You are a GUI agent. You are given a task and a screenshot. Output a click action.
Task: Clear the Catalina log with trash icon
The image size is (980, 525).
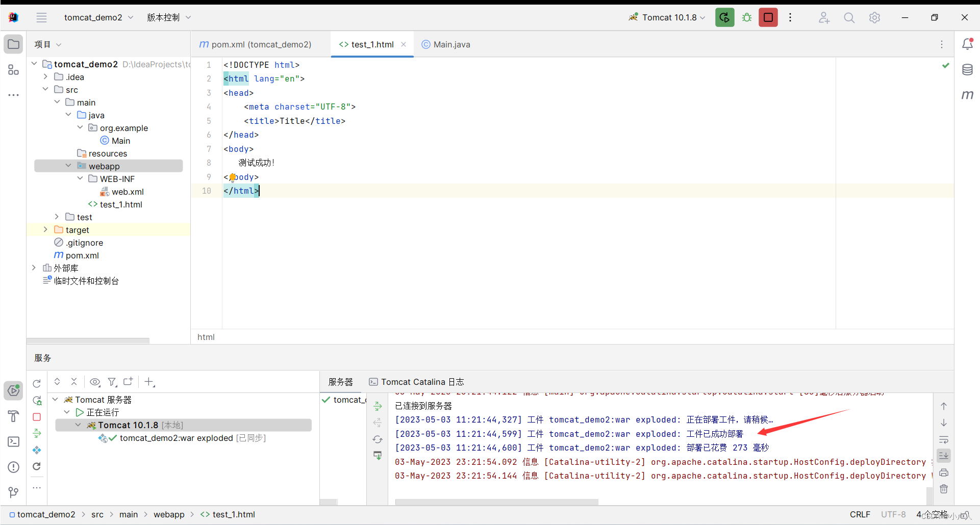click(x=944, y=489)
